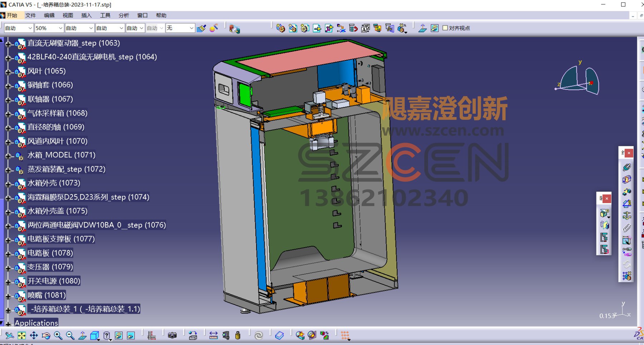
Task: Click the Measure Inertia weight icon
Action: pyautogui.click(x=238, y=335)
